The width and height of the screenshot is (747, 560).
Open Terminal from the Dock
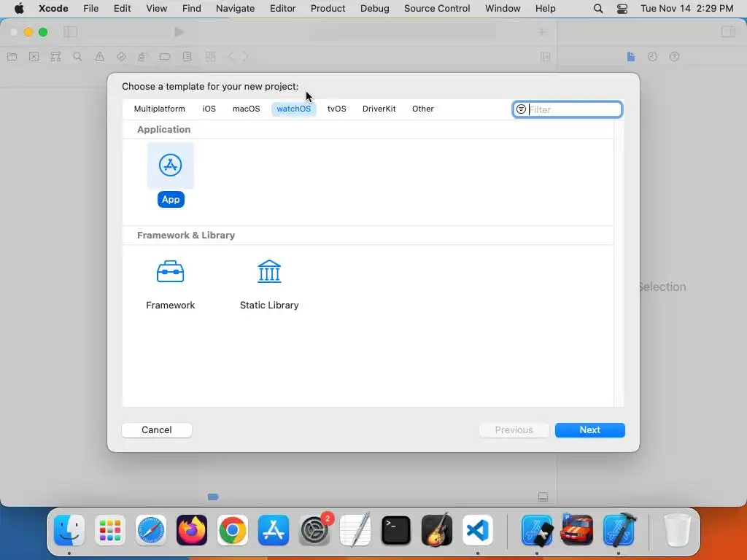tap(396, 530)
